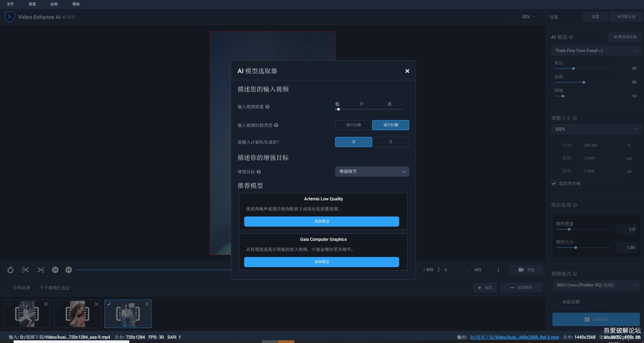
Task: Click the AI 模型 help question mark icon
Action: 572,37
